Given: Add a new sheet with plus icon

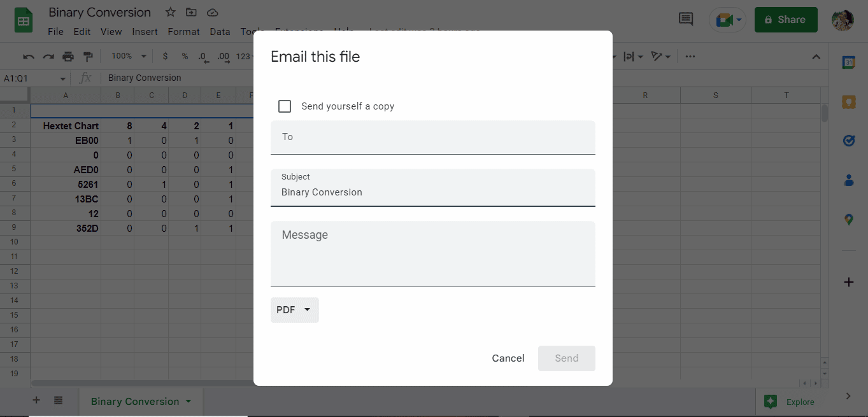Looking at the screenshot, I should pos(36,400).
